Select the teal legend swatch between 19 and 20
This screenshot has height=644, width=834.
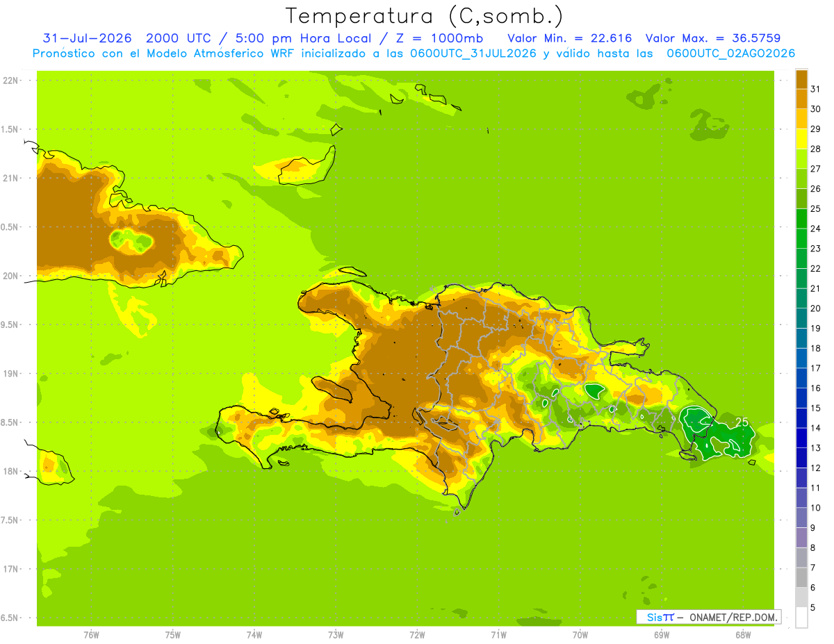pos(801,318)
